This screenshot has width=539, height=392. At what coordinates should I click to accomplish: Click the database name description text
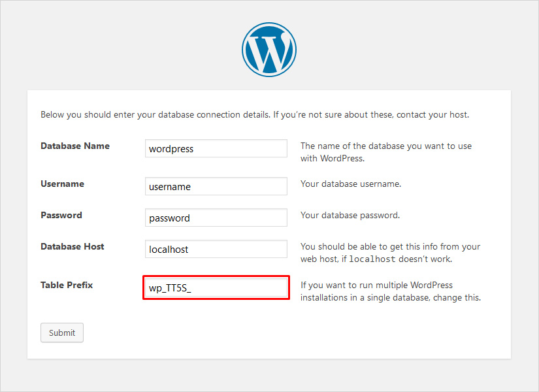[x=385, y=152]
